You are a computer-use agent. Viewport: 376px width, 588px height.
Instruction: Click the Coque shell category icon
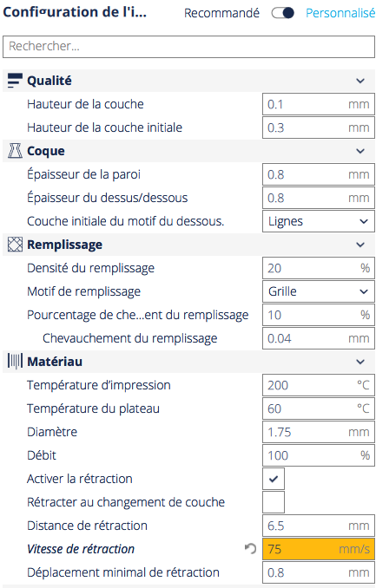coord(15,151)
